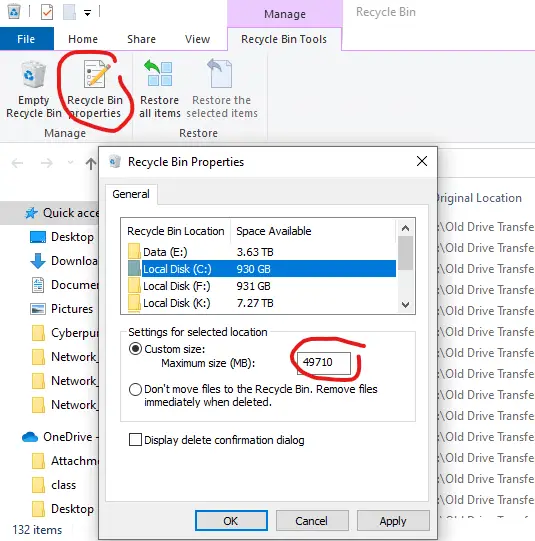The image size is (535, 541).
Task: Click the Back navigation arrow
Action: (x=18, y=163)
